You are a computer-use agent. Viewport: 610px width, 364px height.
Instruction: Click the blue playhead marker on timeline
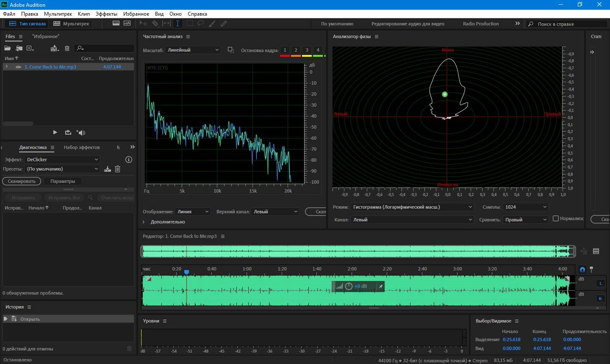pyautogui.click(x=186, y=272)
